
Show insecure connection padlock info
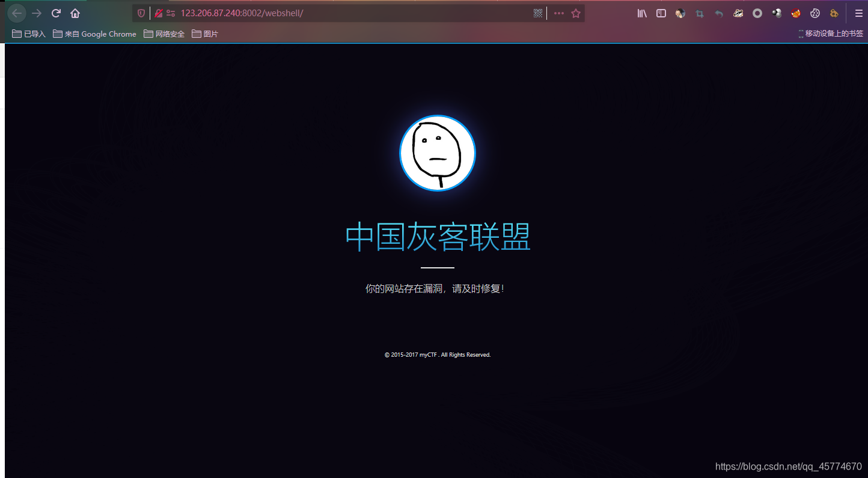click(159, 13)
